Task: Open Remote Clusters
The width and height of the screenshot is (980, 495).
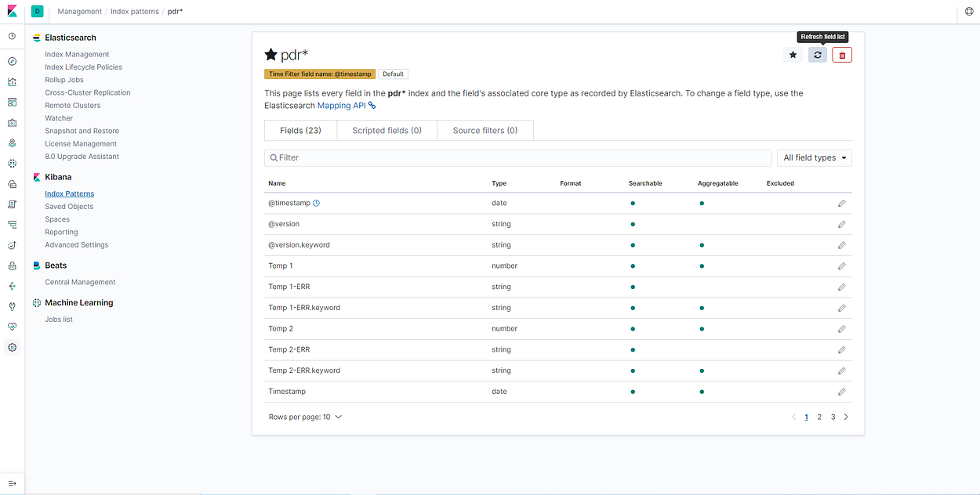Action: (x=73, y=106)
